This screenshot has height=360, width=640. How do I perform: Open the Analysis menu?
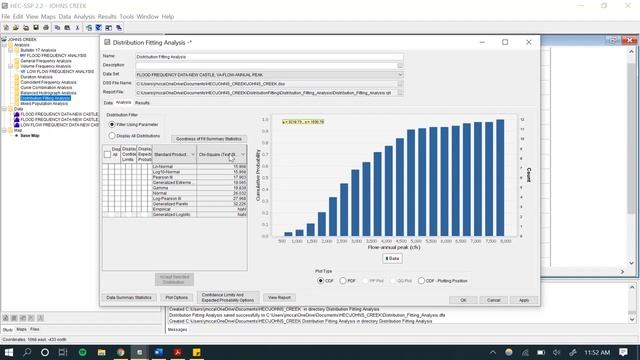point(84,16)
